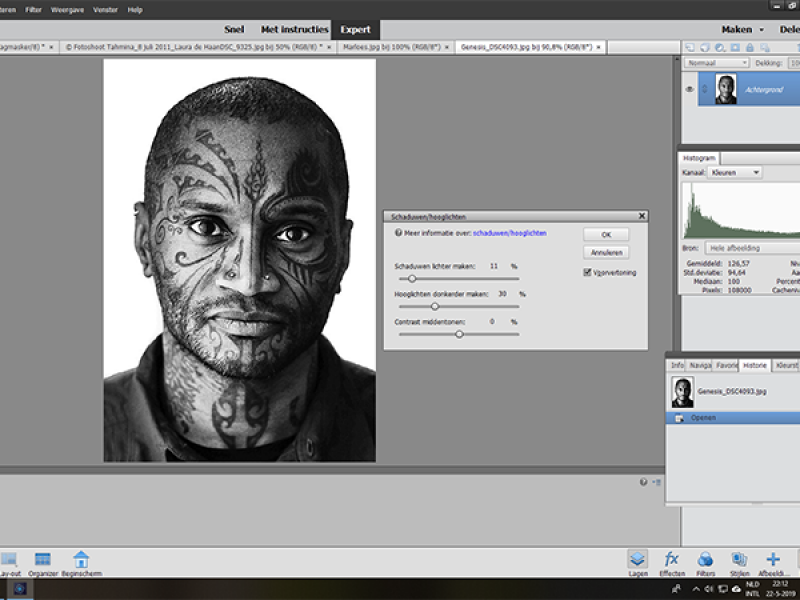Viewport: 800px width, 600px height.
Task: Click the help icon beside Meer informatie
Action: (x=398, y=232)
